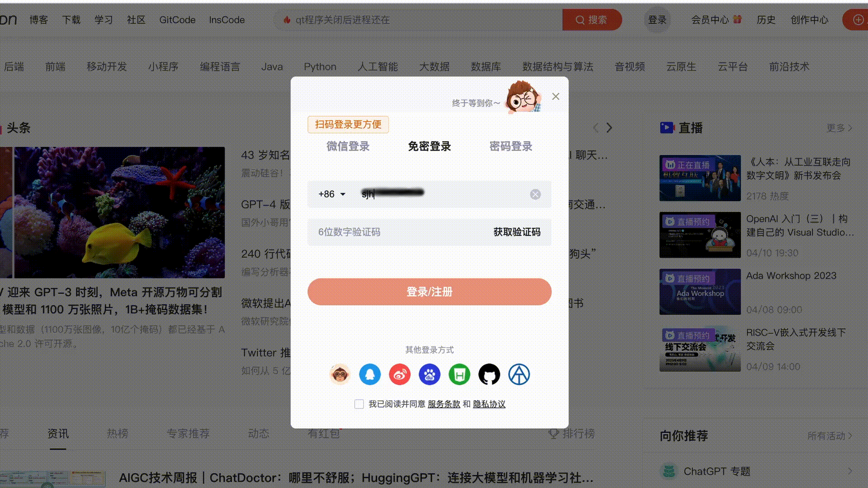Log in with QQ penguin icon

click(370, 375)
